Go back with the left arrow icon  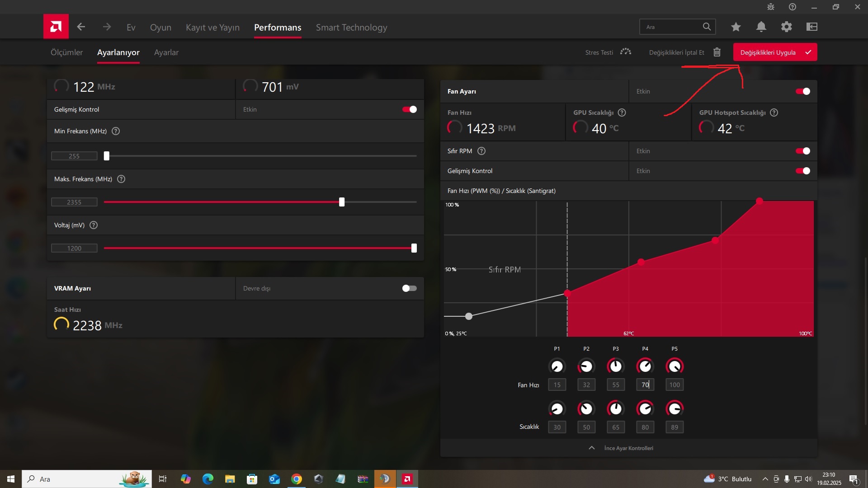81,27
